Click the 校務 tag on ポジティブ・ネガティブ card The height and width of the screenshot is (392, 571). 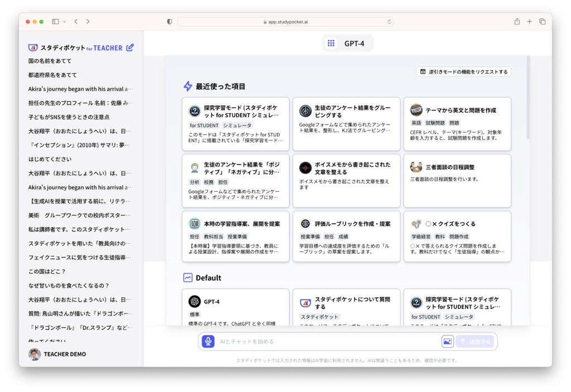209,182
